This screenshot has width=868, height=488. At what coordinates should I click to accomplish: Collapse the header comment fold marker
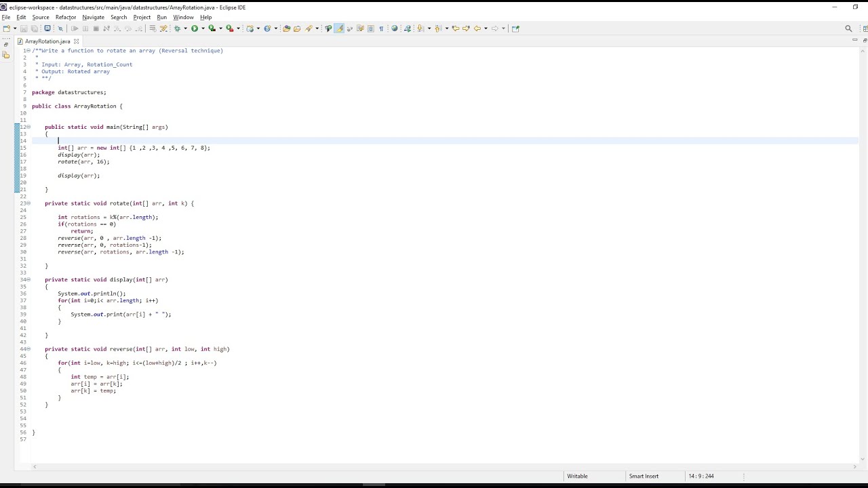28,51
